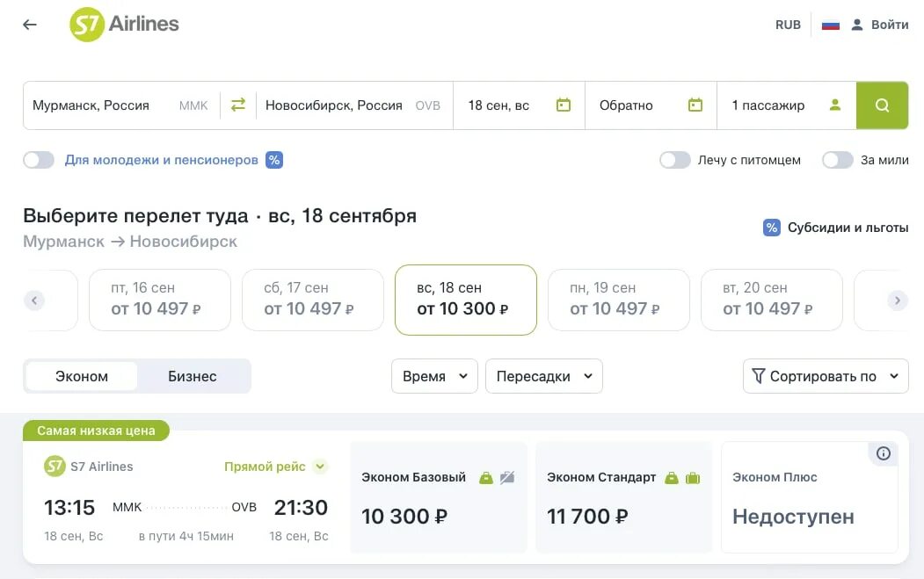Click S7 round logo in flight card
This screenshot has width=924, height=579.
[x=55, y=467]
